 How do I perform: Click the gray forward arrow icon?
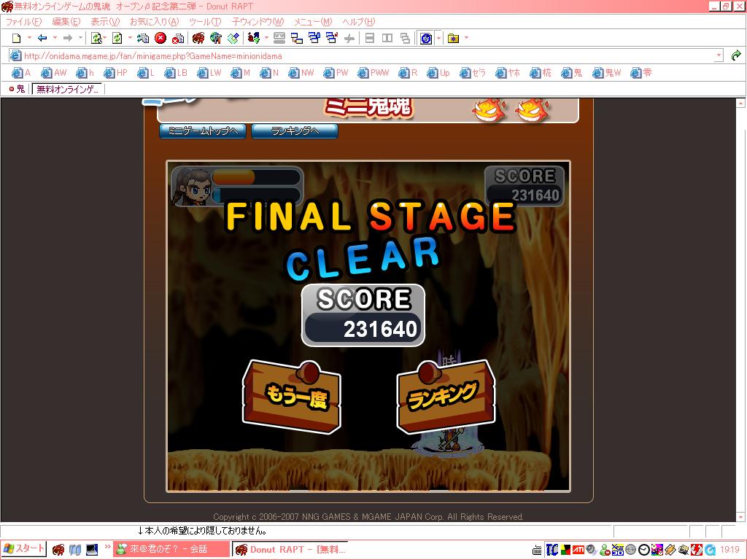tap(68, 38)
